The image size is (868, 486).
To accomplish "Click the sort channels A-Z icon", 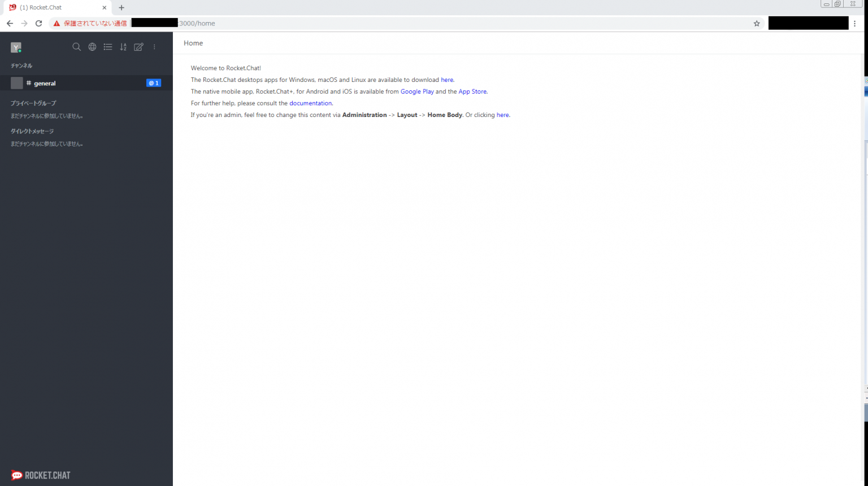I will pos(123,47).
